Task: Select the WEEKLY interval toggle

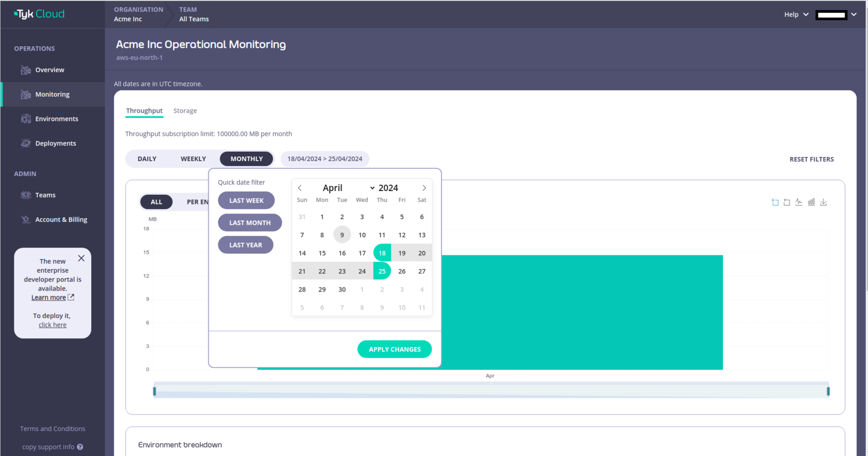Action: 193,159
